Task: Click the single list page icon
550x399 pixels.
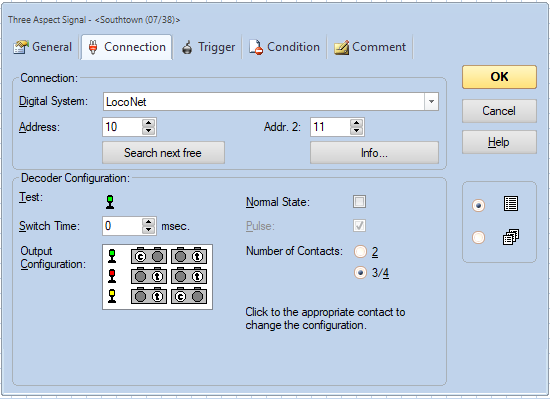Action: point(511,204)
